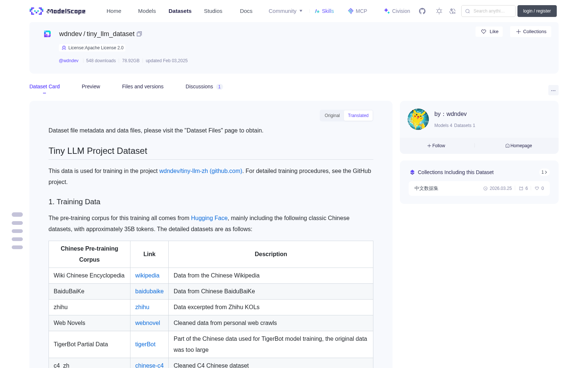The width and height of the screenshot is (588, 368).
Task: Click the '548 downloads' text
Action: tap(101, 61)
